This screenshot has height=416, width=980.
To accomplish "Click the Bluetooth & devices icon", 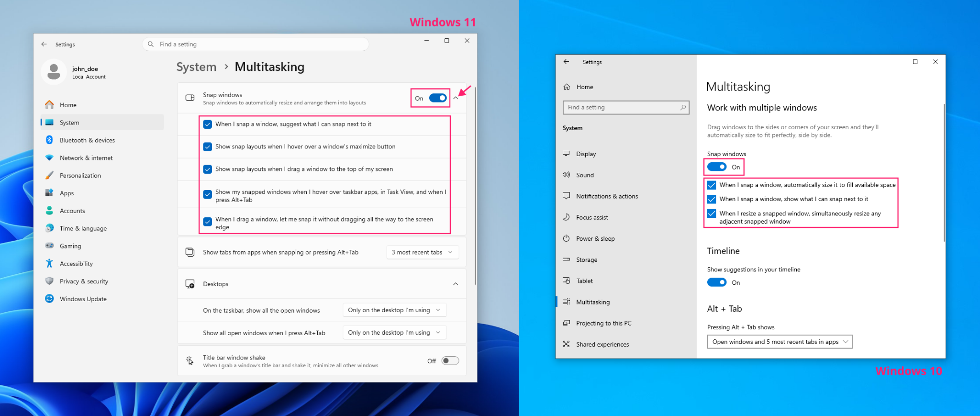I will click(49, 140).
